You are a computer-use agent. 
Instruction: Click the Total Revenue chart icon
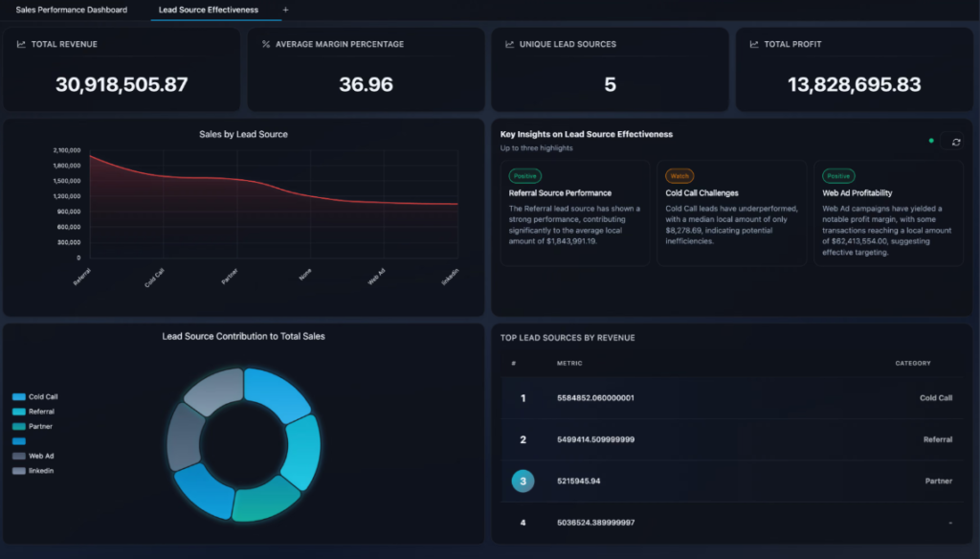pos(21,44)
